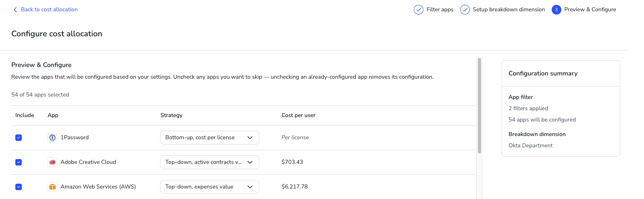Click Back to cost allocation link

click(49, 10)
